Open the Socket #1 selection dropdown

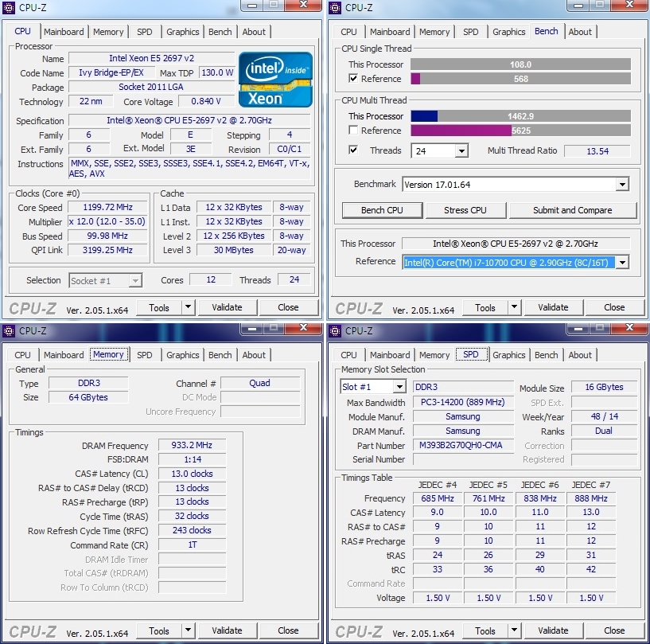coord(134,281)
